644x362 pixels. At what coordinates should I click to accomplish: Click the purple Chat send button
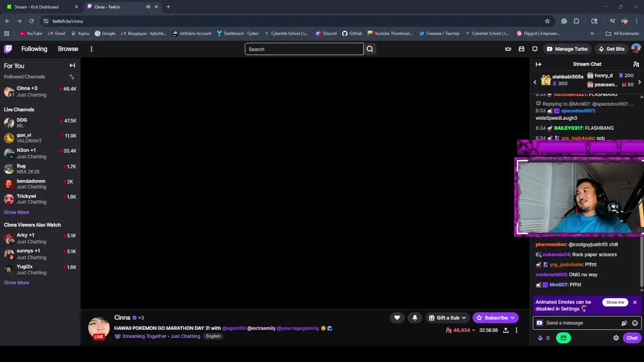[632, 338]
